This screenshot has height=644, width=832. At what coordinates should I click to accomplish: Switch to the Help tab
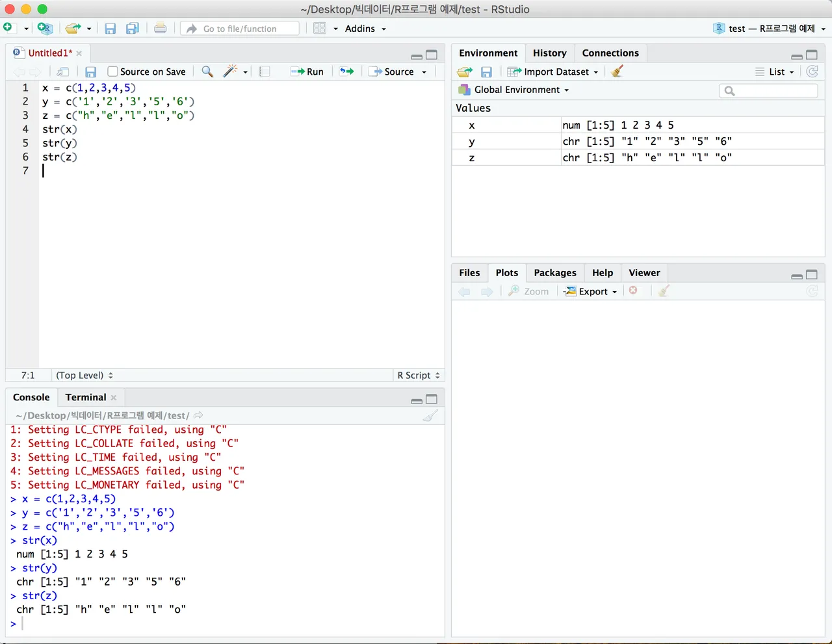tap(603, 273)
